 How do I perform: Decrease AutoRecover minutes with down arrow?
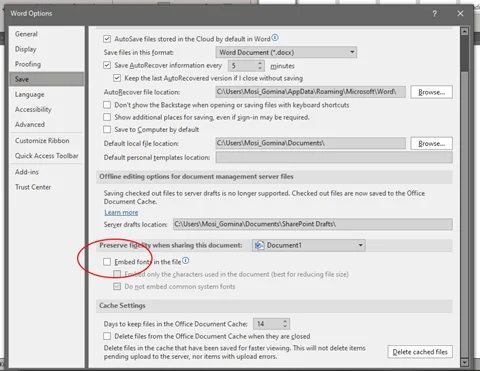pyautogui.click(x=260, y=68)
